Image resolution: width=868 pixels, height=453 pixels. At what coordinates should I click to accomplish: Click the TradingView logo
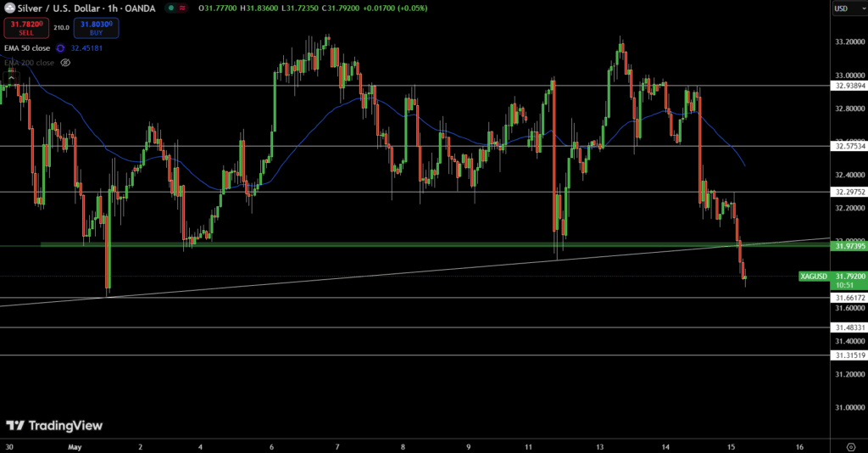pyautogui.click(x=54, y=425)
